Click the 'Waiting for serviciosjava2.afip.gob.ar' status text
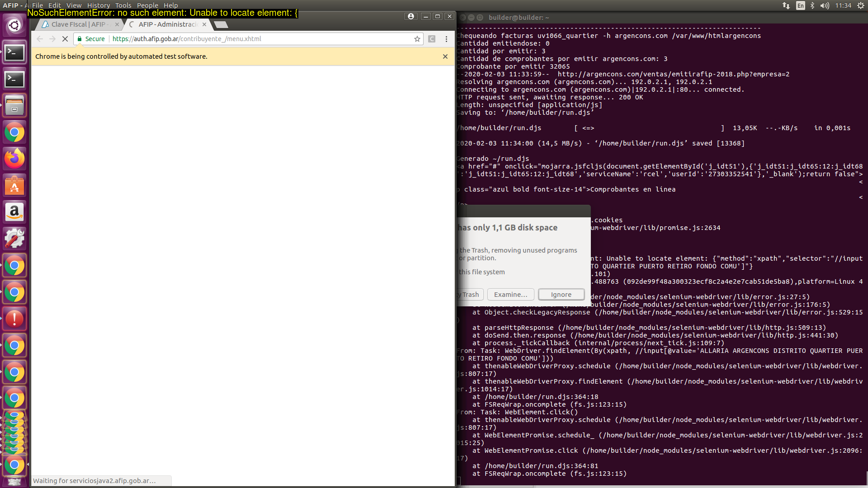Image resolution: width=868 pixels, height=488 pixels. [x=94, y=481]
